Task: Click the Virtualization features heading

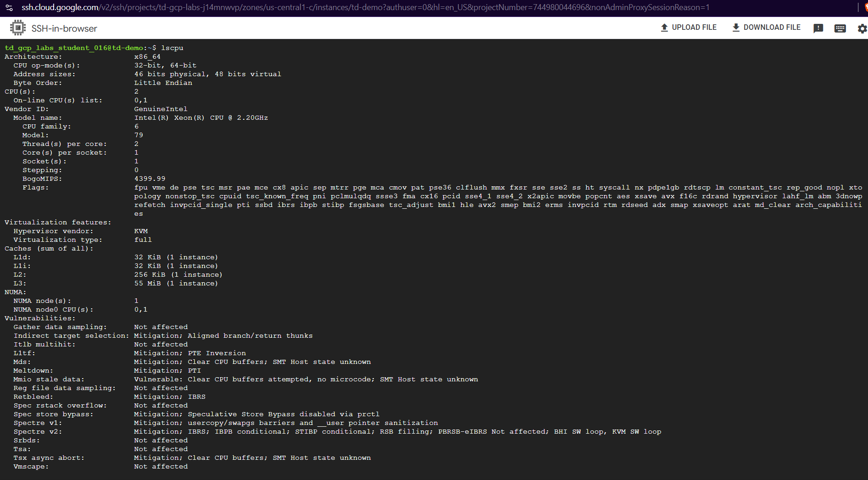Action: click(58, 223)
